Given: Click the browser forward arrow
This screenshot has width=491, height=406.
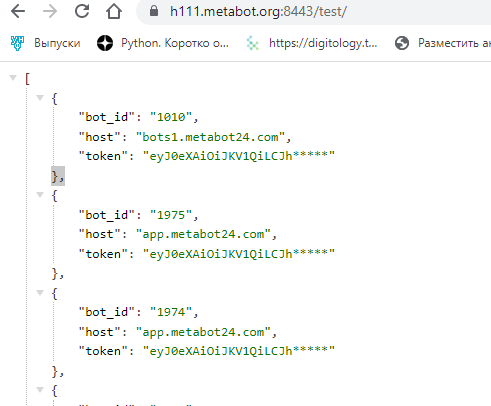Looking at the screenshot, I should click(50, 11).
